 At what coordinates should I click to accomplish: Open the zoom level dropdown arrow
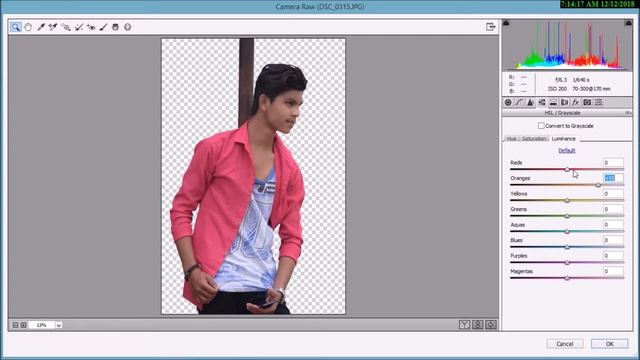pos(58,325)
